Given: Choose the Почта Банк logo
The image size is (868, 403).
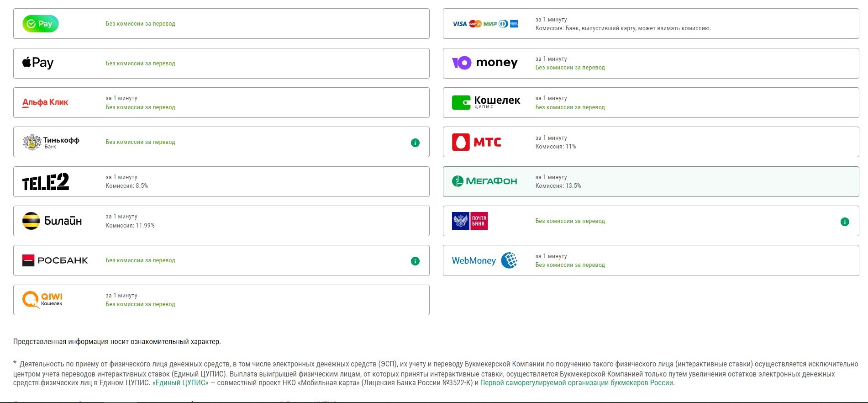Looking at the screenshot, I should tap(470, 221).
